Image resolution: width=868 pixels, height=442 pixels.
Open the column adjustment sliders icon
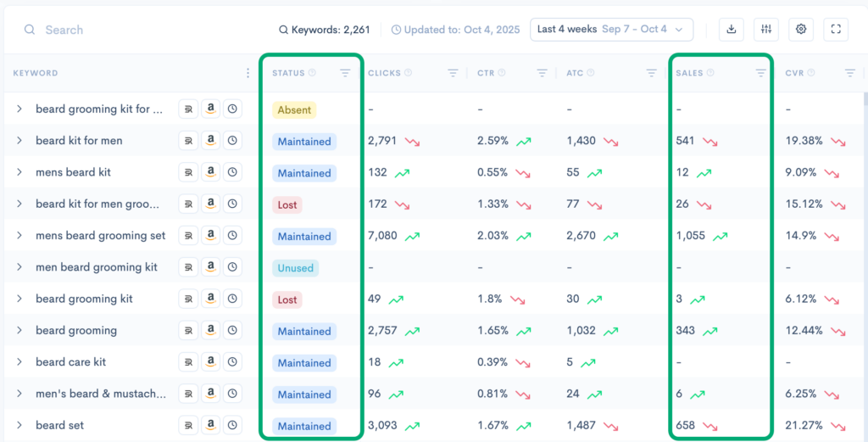coord(766,29)
